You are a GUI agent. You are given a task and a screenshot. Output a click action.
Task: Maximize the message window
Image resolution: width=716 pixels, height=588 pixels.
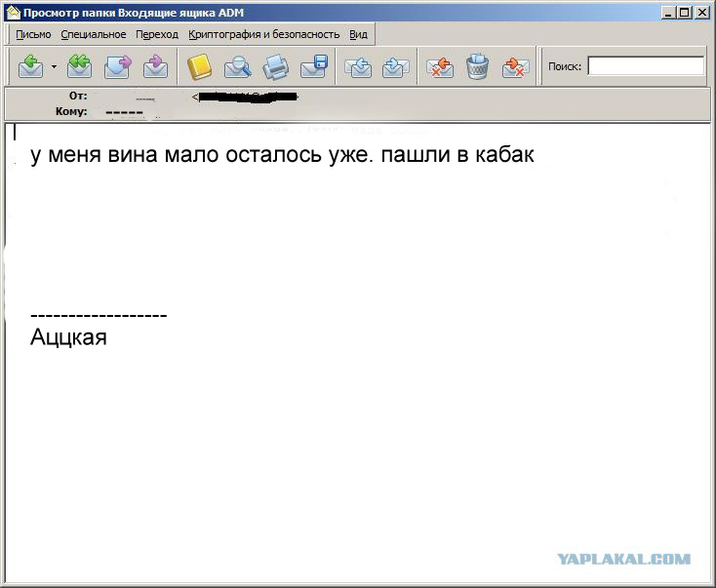(x=685, y=13)
